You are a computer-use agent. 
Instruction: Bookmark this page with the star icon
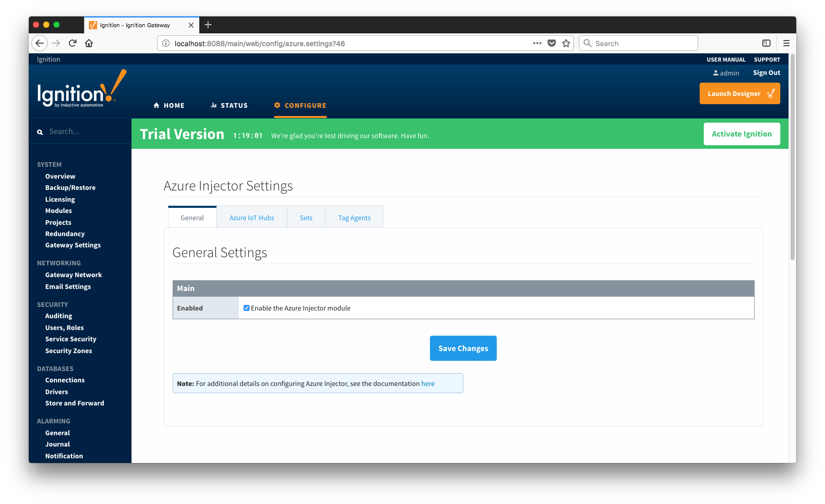566,43
